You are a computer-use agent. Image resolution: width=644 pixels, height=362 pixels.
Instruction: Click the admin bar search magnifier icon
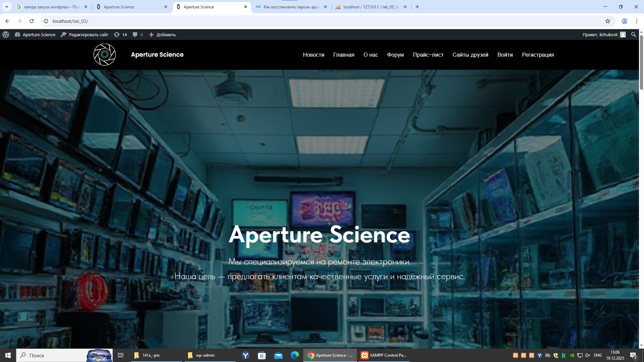(x=633, y=35)
